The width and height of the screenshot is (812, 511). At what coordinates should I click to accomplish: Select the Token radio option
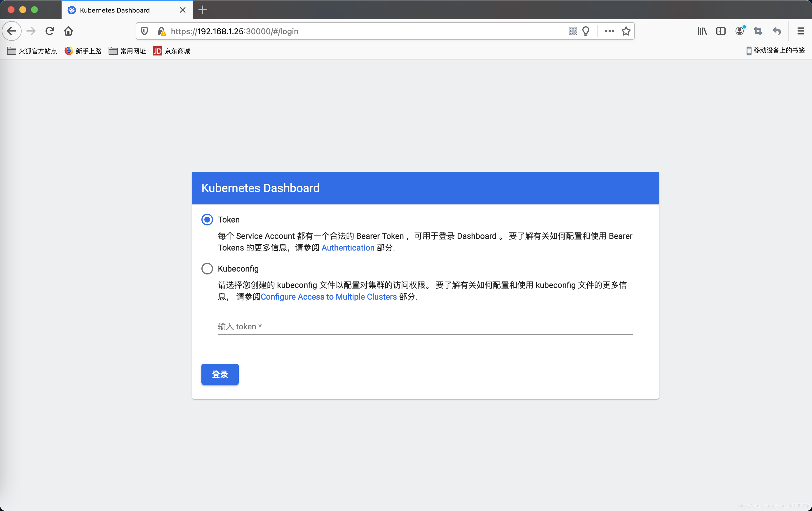pos(207,220)
